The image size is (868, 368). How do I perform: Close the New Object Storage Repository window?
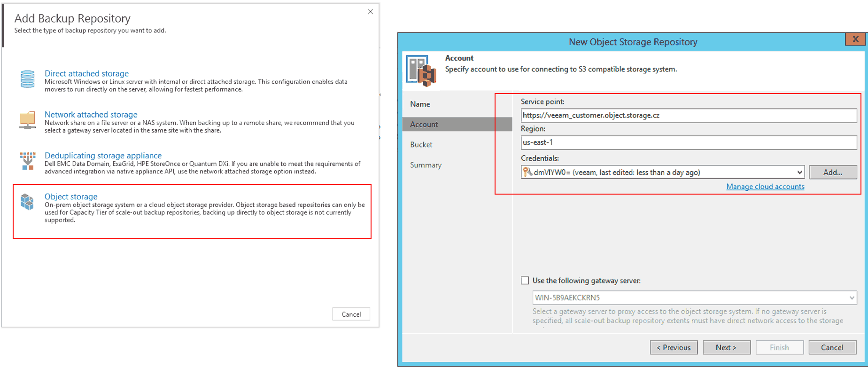pos(855,39)
